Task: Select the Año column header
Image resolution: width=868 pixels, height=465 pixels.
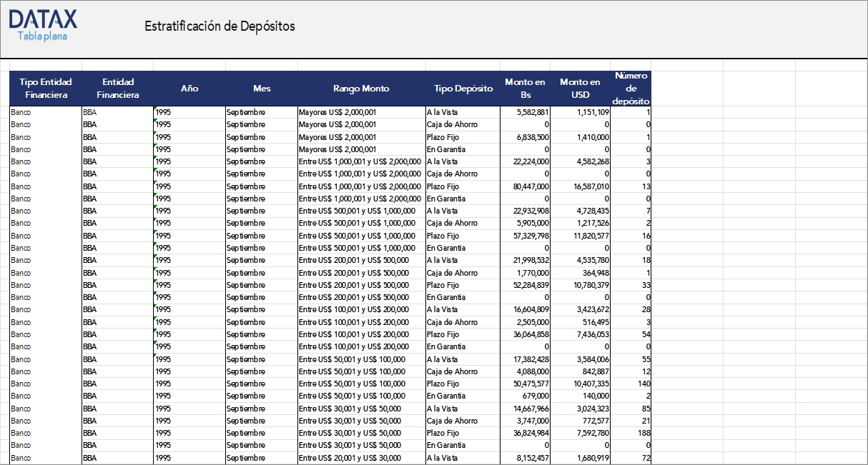Action: 189,88
